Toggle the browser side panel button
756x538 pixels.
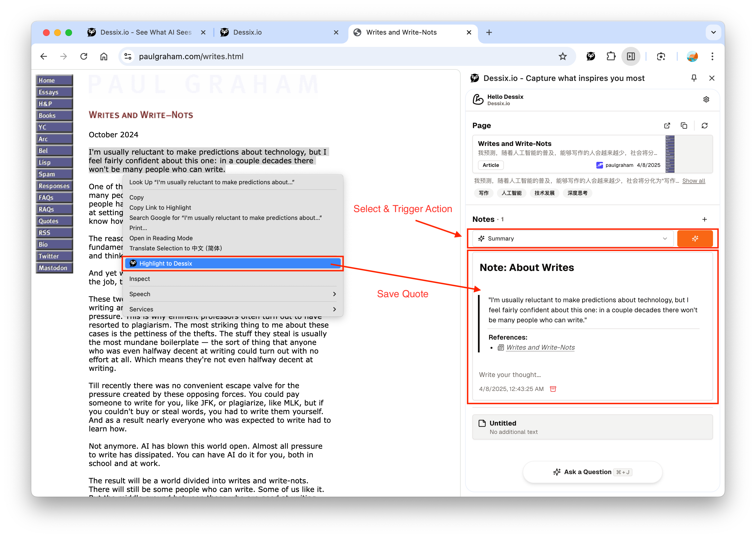pyautogui.click(x=631, y=56)
